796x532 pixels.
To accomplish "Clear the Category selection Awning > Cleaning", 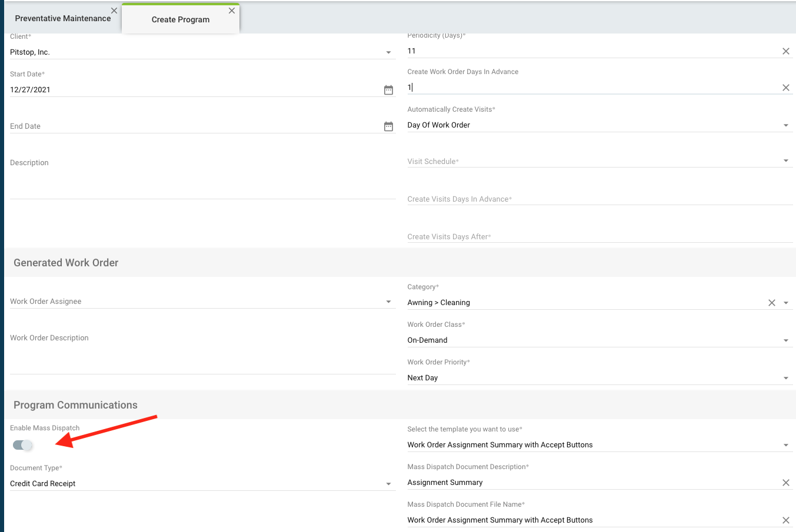I will (x=771, y=303).
